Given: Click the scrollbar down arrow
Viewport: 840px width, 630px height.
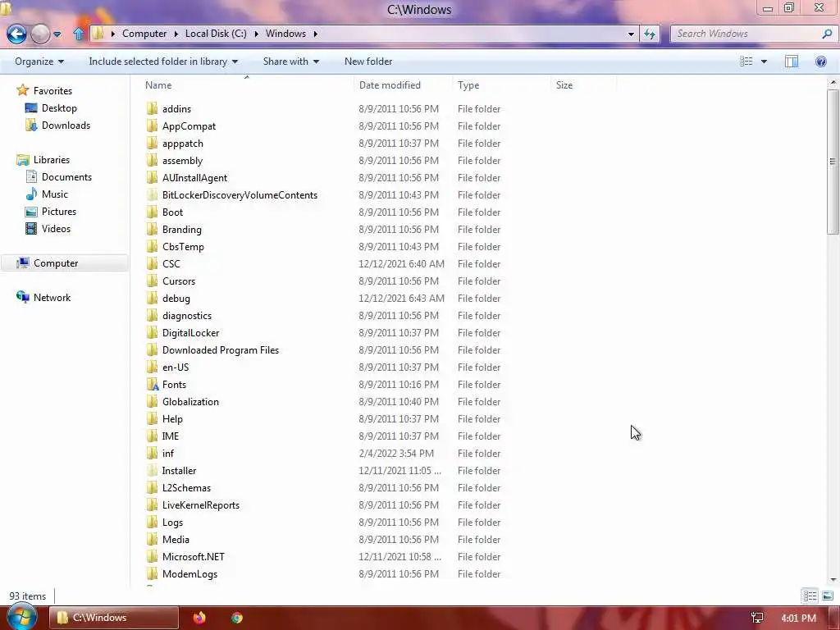Looking at the screenshot, I should click(833, 580).
